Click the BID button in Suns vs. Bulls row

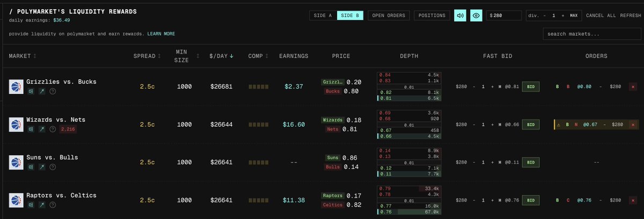click(x=531, y=162)
